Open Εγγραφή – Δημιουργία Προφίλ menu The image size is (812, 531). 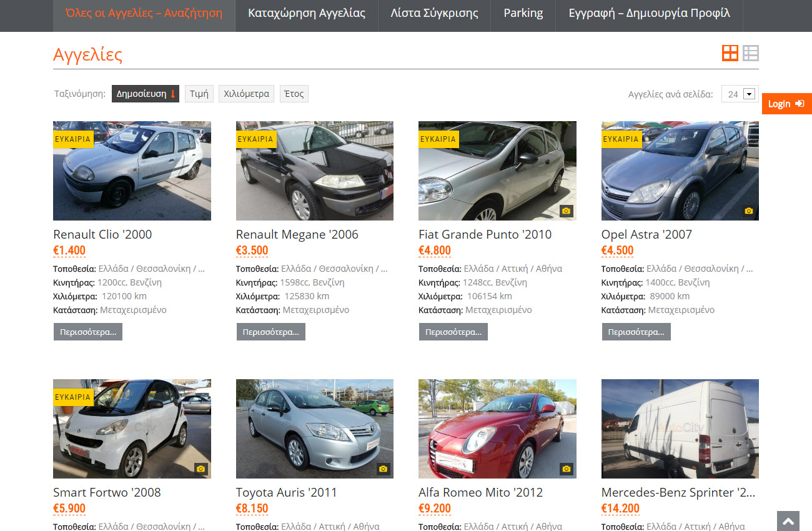coord(650,13)
